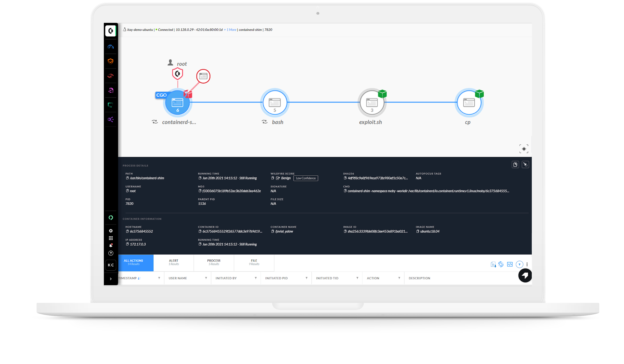Click the KC user avatar button
The height and width of the screenshot is (364, 624).
[x=111, y=265]
